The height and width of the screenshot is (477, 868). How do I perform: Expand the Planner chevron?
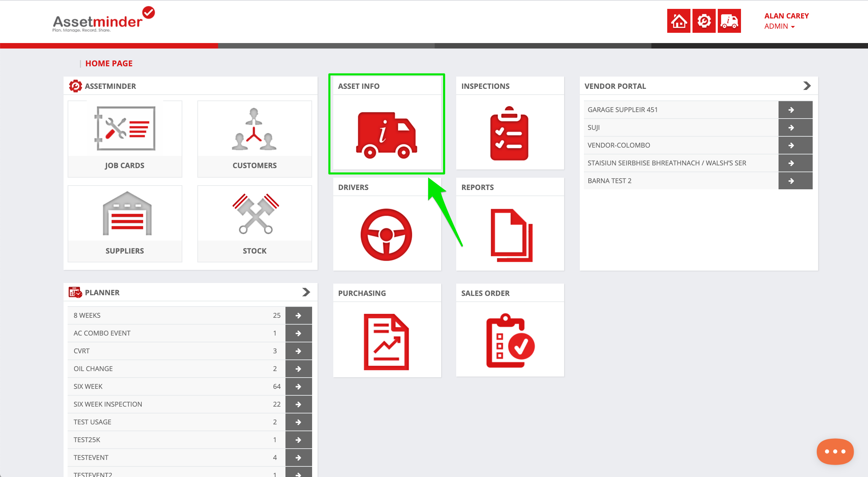[x=306, y=292]
